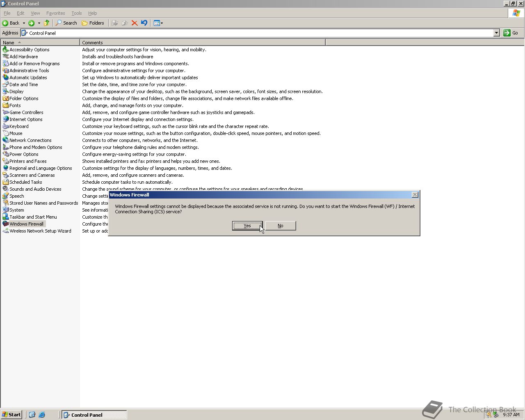Open the Favorites menu
The height and width of the screenshot is (420, 525).
coord(55,13)
